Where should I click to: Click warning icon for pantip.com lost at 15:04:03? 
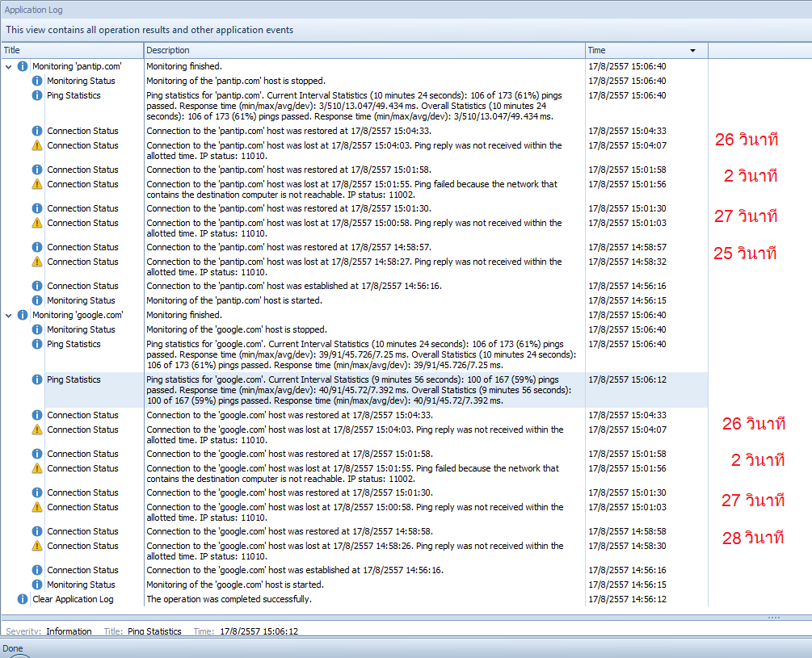pos(37,145)
